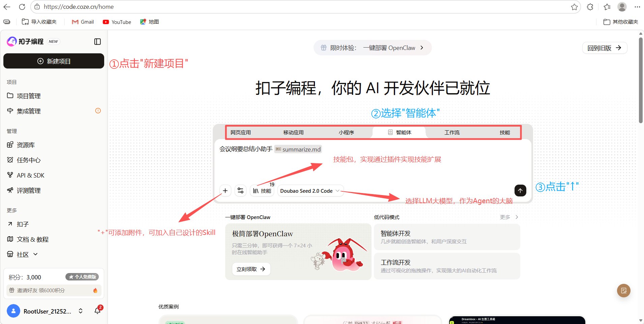644x324 pixels.
Task: Open the settings sliders icon
Action: pyautogui.click(x=240, y=191)
